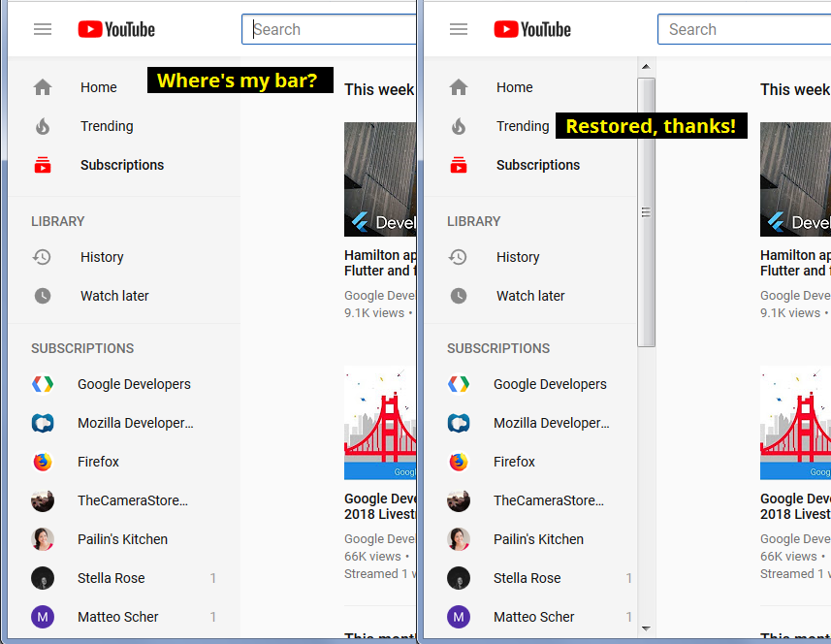
Task: Select the Watch later clock icon
Action: coord(43,295)
